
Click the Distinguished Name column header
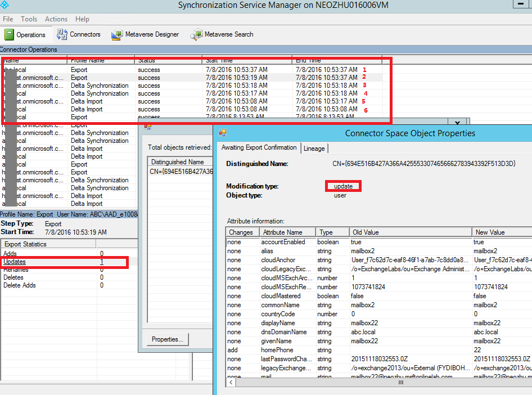[x=180, y=162]
